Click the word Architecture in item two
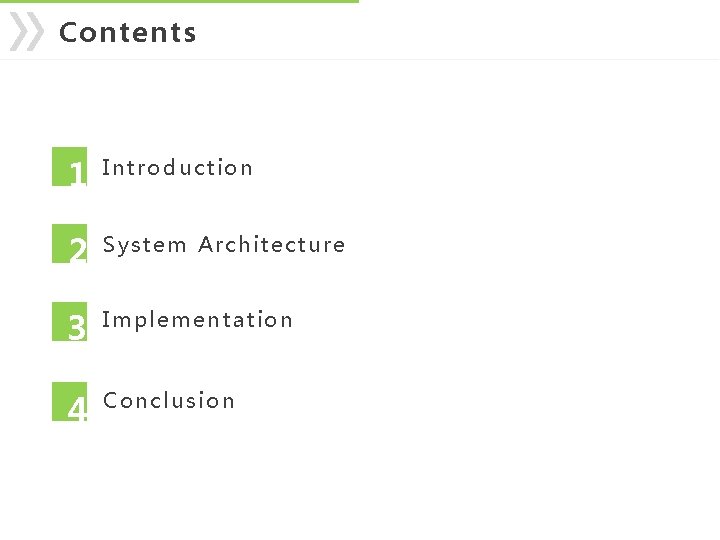This screenshot has height=540, width=720. tap(271, 244)
